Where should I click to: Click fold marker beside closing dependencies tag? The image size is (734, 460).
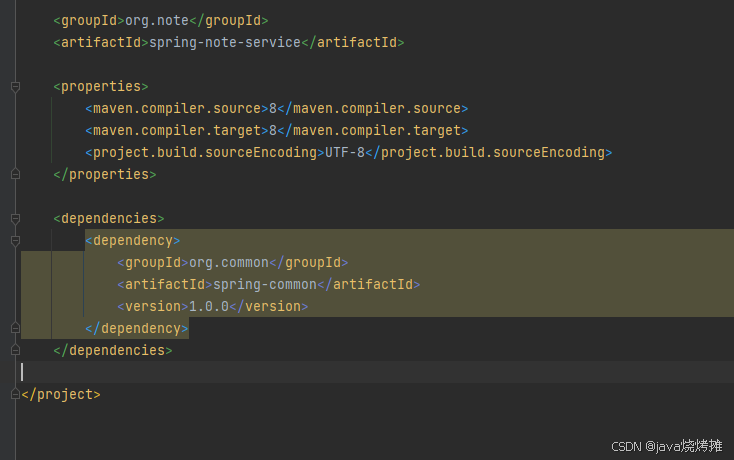pyautogui.click(x=15, y=350)
